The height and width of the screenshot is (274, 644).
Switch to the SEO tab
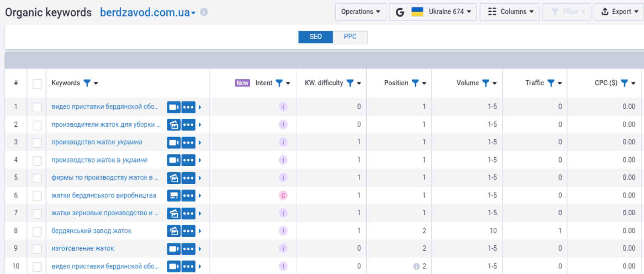click(x=315, y=37)
